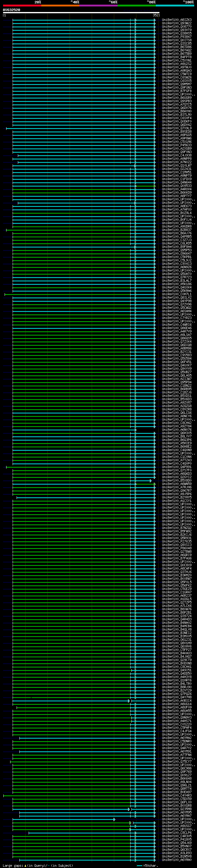The width and height of the screenshot is (197, 868).
Task: Select the UniRef100_A9TWJ0 label
Action: (177, 67)
